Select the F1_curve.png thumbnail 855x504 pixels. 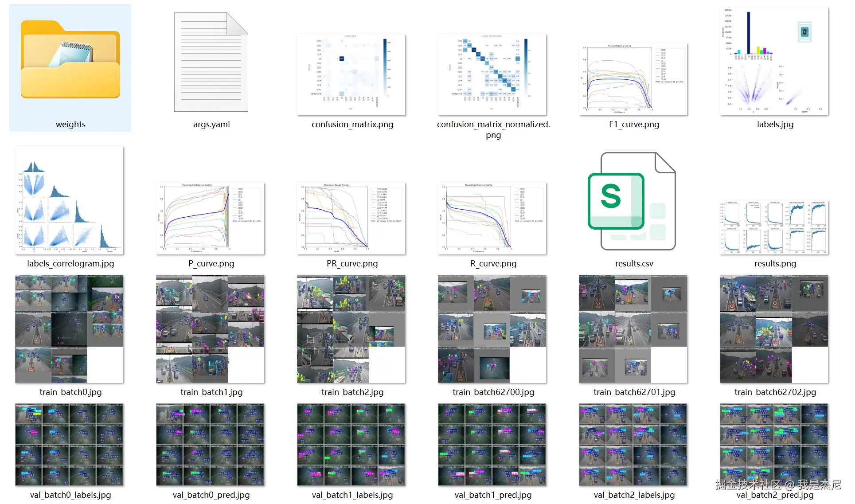tap(633, 79)
